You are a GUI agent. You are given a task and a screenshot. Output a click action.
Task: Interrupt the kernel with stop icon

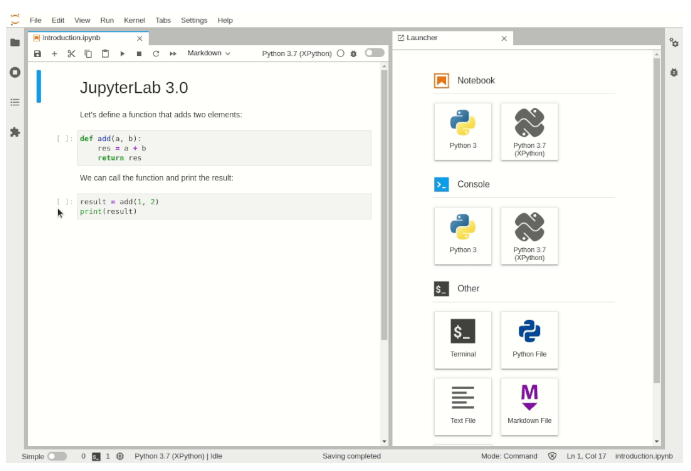tap(139, 53)
